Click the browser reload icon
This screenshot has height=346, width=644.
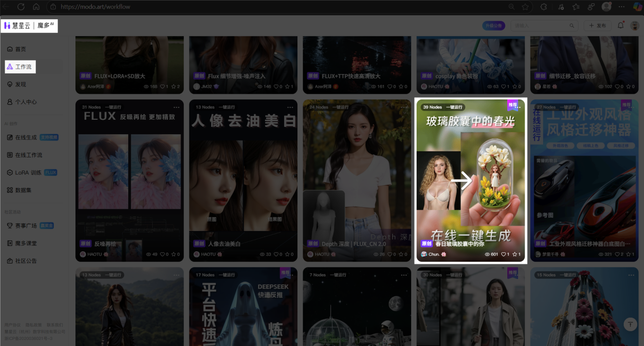21,7
